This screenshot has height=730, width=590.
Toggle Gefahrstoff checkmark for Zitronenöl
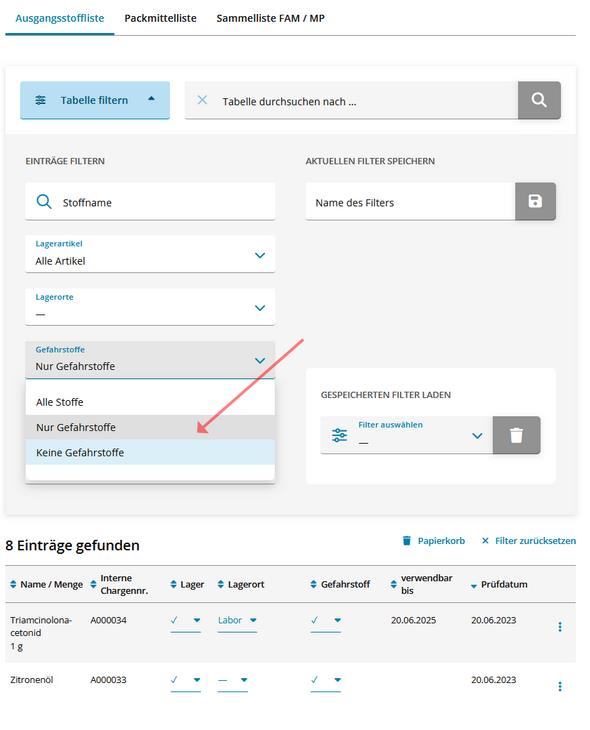point(326,680)
